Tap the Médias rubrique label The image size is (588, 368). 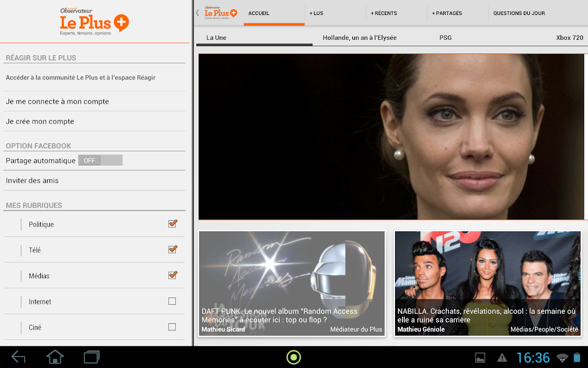(x=39, y=276)
